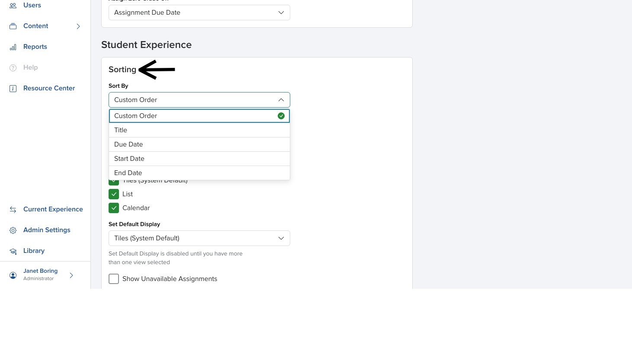This screenshot has width=632, height=364.
Task: Select Due Date sort option
Action: (199, 144)
